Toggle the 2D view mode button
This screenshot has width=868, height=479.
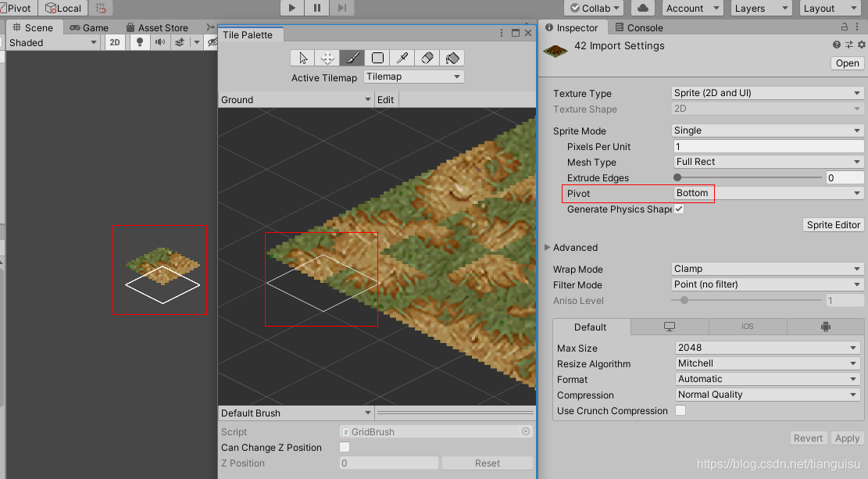click(115, 42)
